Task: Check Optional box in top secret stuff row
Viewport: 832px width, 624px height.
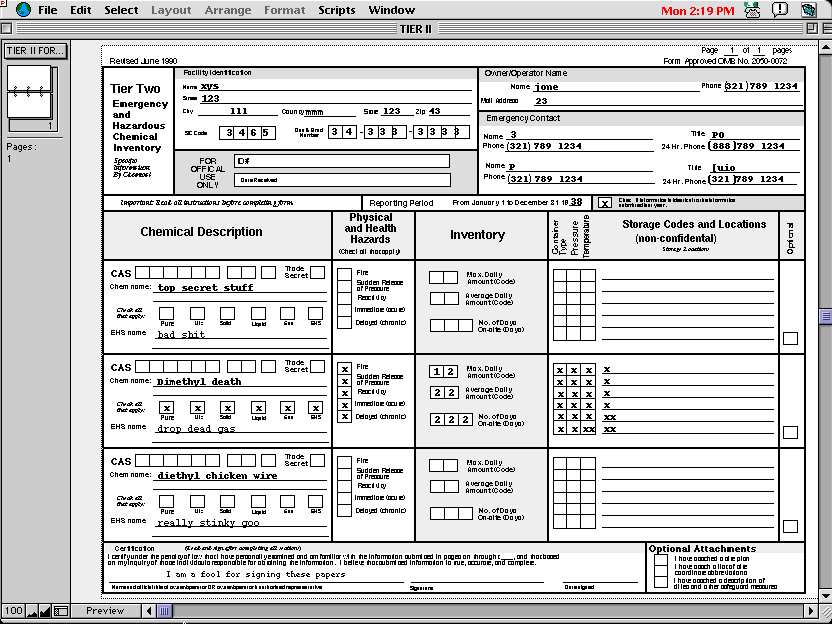Action: [x=790, y=338]
